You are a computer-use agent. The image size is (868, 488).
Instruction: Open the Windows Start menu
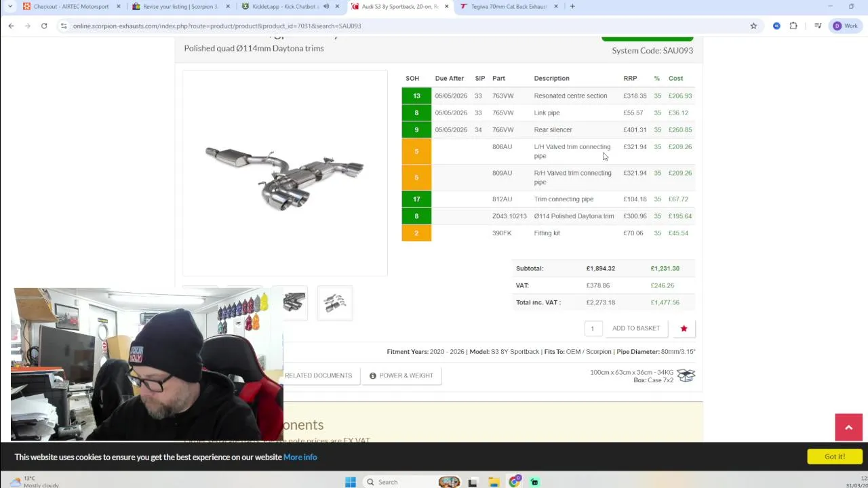tap(351, 482)
